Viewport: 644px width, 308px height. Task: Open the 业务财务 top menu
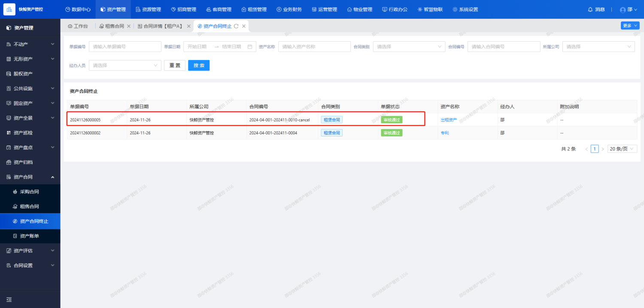pos(289,9)
